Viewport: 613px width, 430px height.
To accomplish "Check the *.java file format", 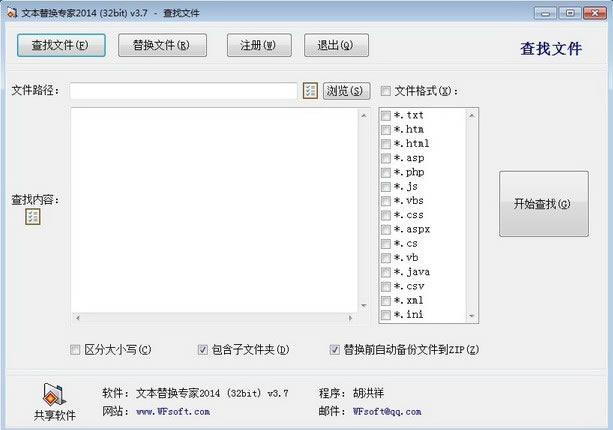I will click(x=386, y=272).
